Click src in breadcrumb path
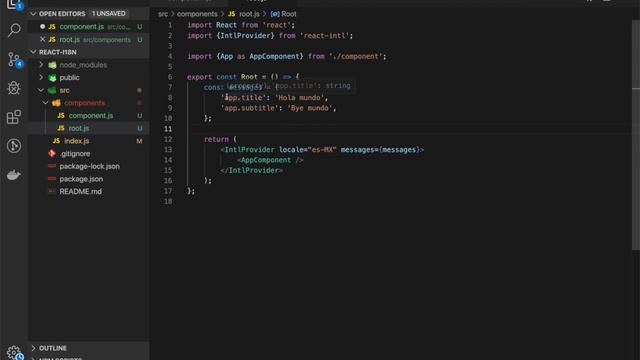 (163, 14)
